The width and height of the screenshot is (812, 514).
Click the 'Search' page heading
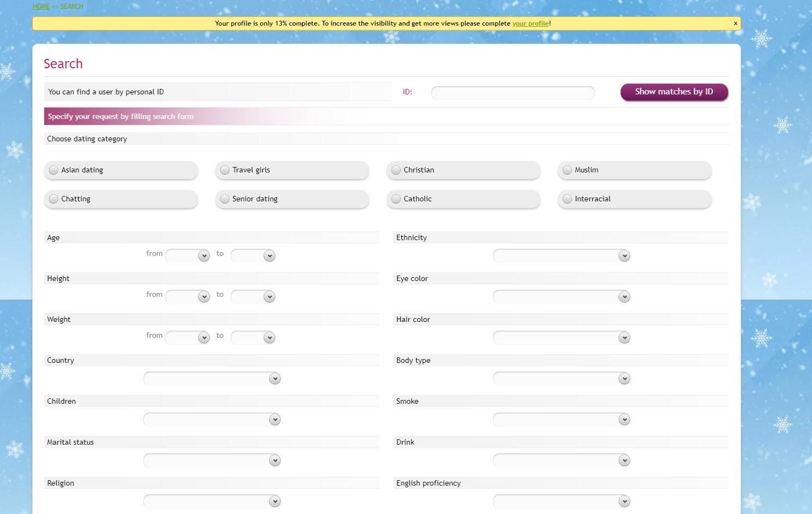(x=63, y=64)
